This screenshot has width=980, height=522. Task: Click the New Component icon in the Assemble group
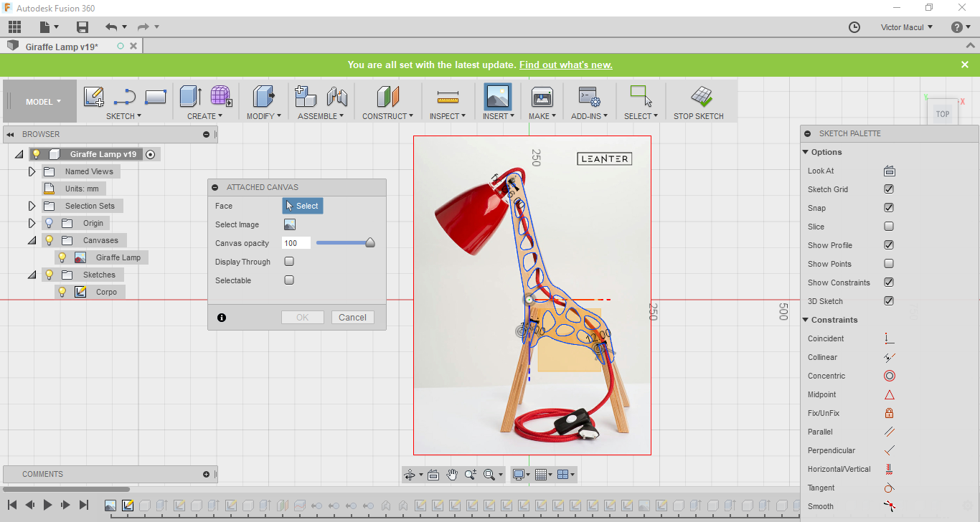(x=306, y=96)
